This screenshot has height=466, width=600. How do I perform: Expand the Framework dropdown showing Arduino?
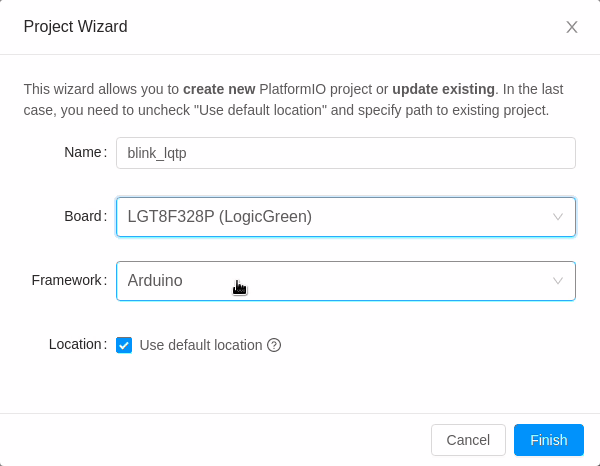[345, 281]
